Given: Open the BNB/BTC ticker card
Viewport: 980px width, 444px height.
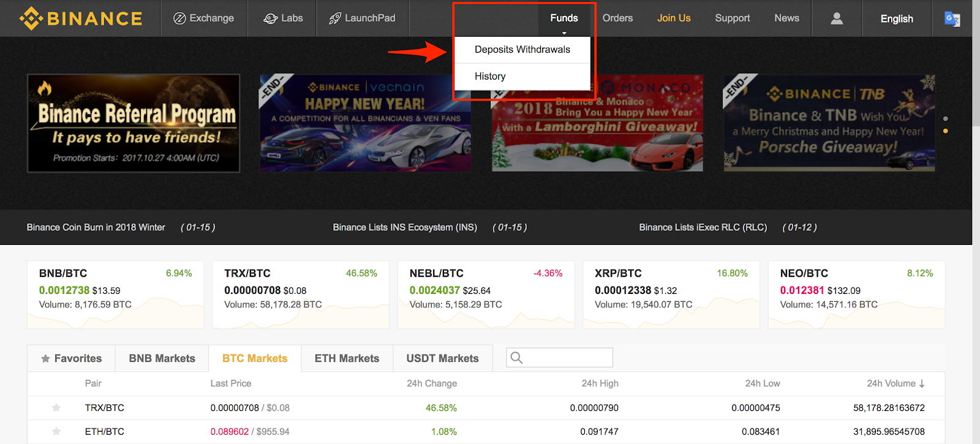Looking at the screenshot, I should pyautogui.click(x=116, y=295).
